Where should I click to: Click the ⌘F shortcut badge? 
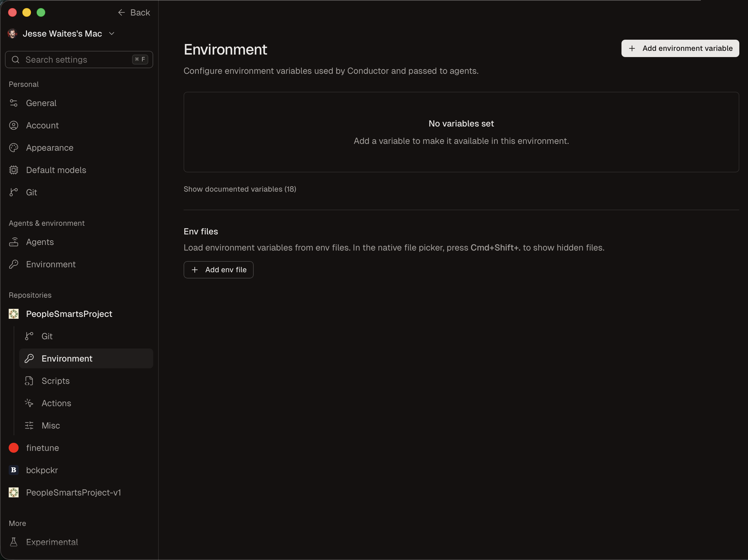[140, 60]
